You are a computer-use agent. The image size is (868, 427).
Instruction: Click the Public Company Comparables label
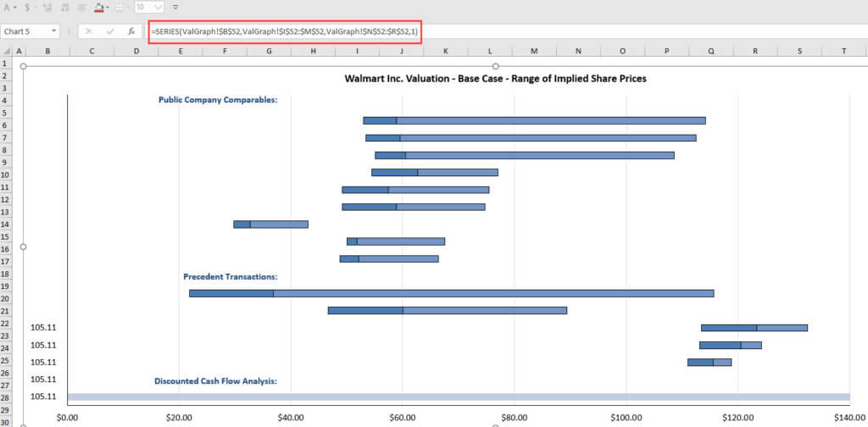(218, 100)
